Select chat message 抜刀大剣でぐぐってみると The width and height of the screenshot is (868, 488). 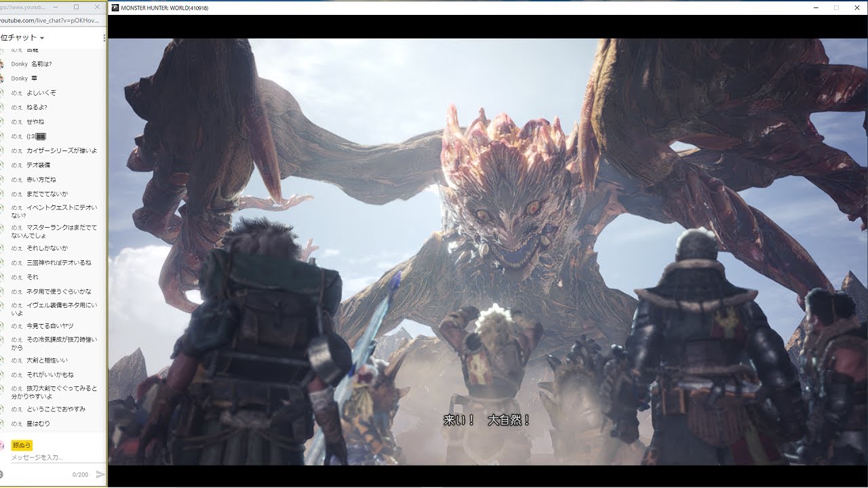(x=62, y=388)
